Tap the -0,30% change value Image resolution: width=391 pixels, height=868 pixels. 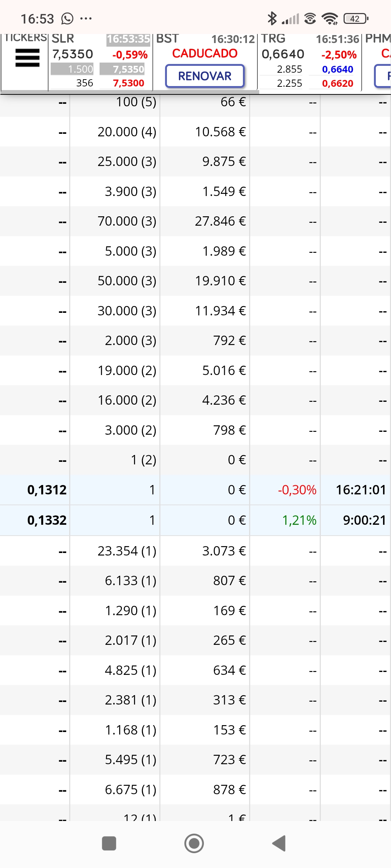pos(297,490)
